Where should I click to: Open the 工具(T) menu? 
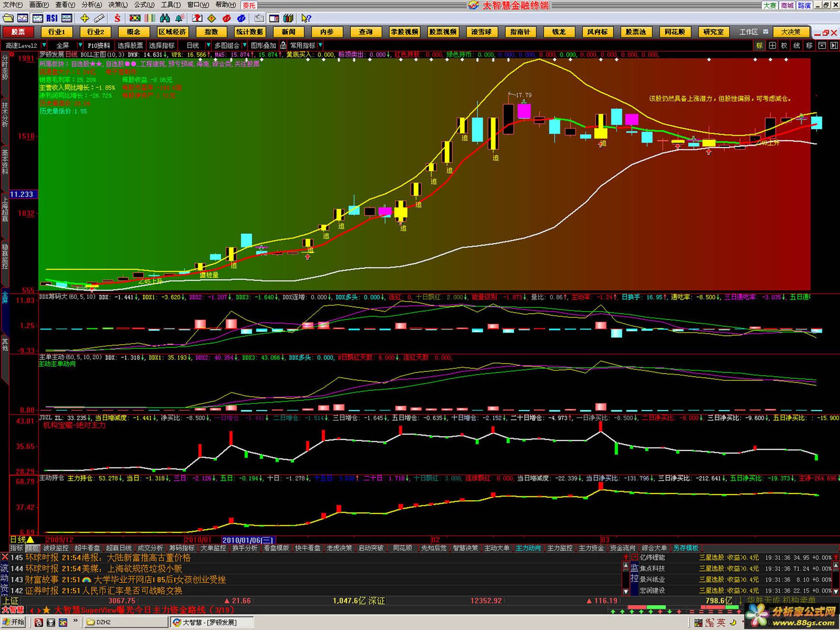coord(171,5)
